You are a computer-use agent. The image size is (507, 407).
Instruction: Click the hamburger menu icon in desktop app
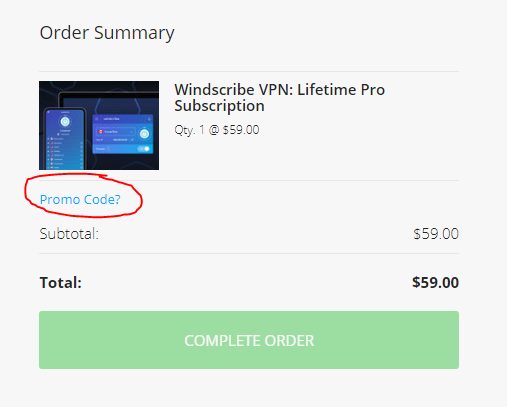point(97,119)
